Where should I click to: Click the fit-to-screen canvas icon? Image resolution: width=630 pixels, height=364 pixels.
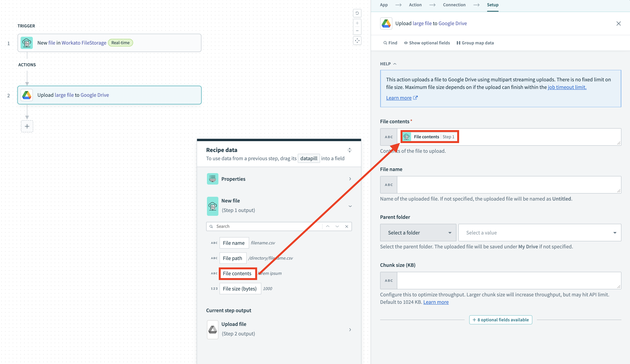pos(357,41)
